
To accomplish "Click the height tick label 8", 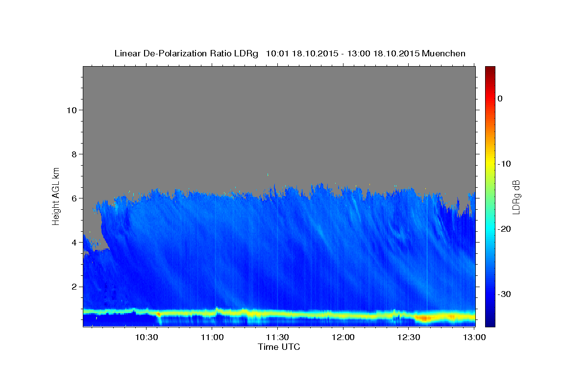I will click(x=73, y=154).
